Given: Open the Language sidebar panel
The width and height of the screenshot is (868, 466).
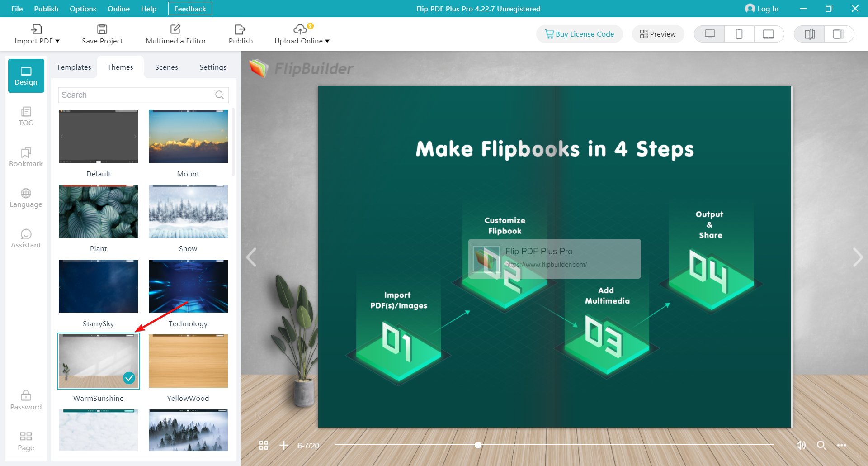Looking at the screenshot, I should tap(26, 198).
